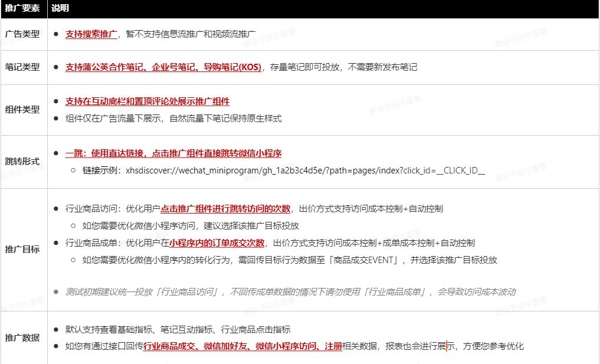Select the 广告类型 row label
This screenshot has height=364, width=600.
[22, 34]
